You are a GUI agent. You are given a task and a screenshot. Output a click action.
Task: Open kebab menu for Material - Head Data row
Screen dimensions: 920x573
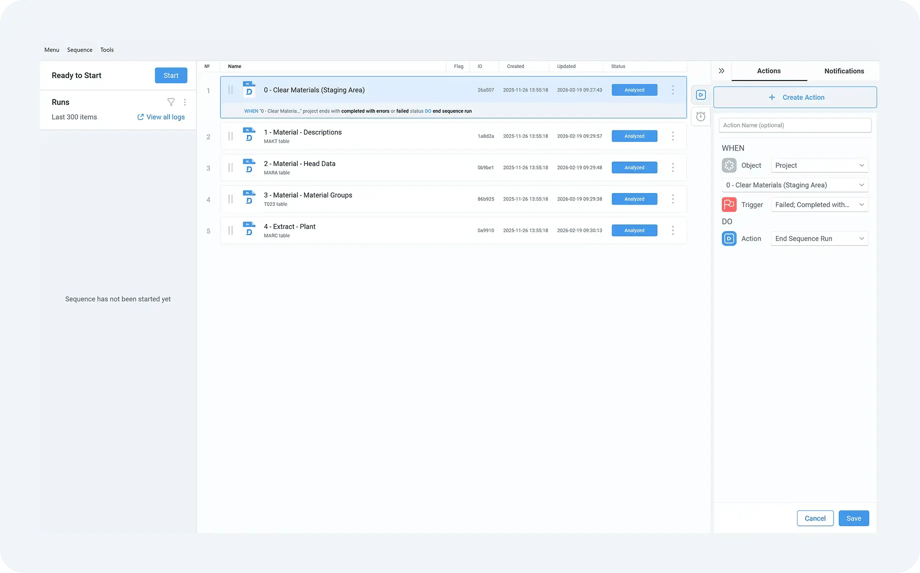(672, 168)
